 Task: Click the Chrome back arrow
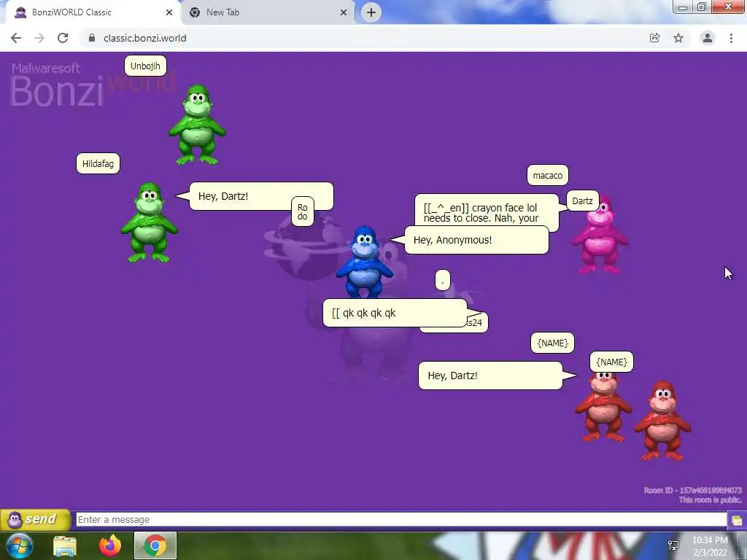click(16, 38)
